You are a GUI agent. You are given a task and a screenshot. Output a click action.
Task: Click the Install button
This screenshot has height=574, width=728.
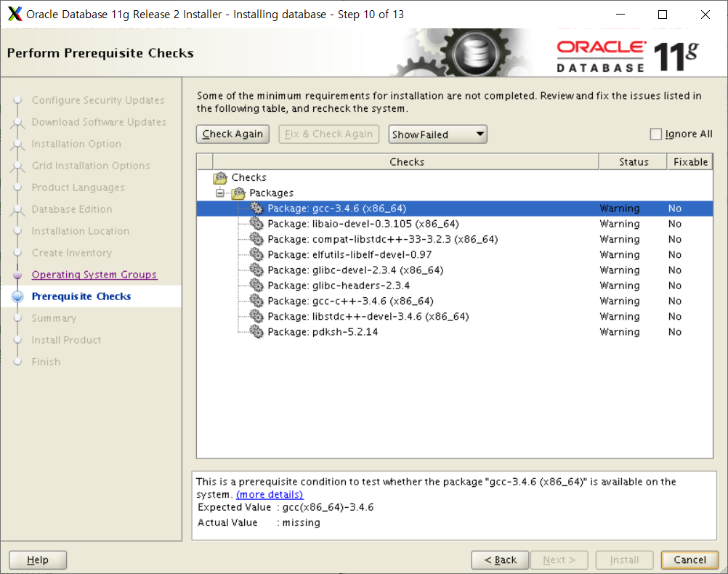click(x=624, y=559)
